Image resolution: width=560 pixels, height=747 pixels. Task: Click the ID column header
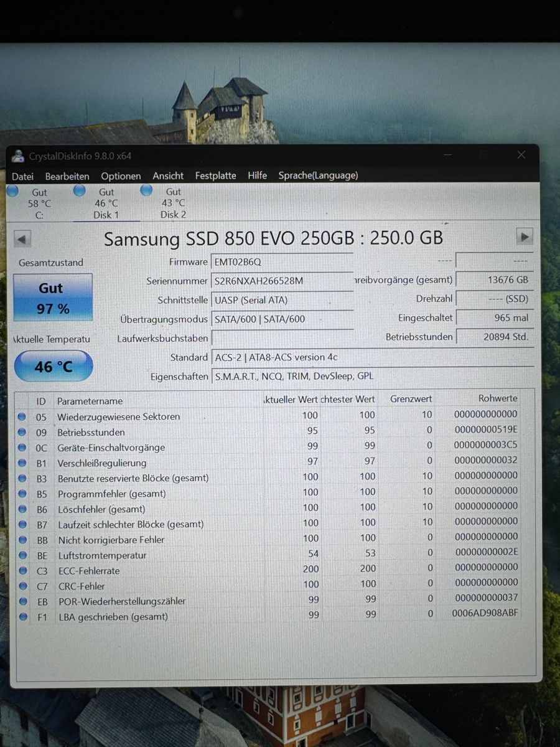41,401
